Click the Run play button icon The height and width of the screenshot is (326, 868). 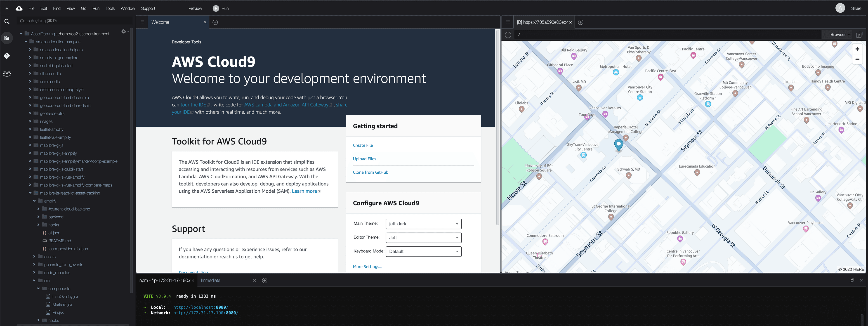point(216,8)
